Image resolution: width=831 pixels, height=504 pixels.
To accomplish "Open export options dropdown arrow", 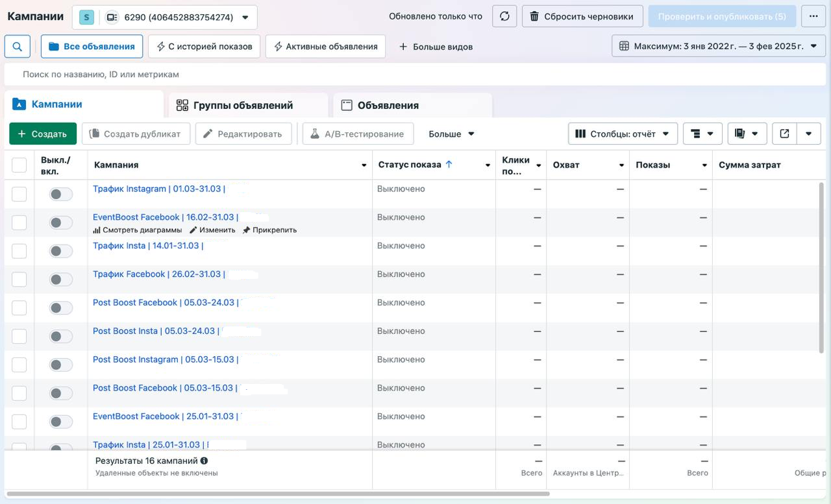I will pyautogui.click(x=808, y=134).
